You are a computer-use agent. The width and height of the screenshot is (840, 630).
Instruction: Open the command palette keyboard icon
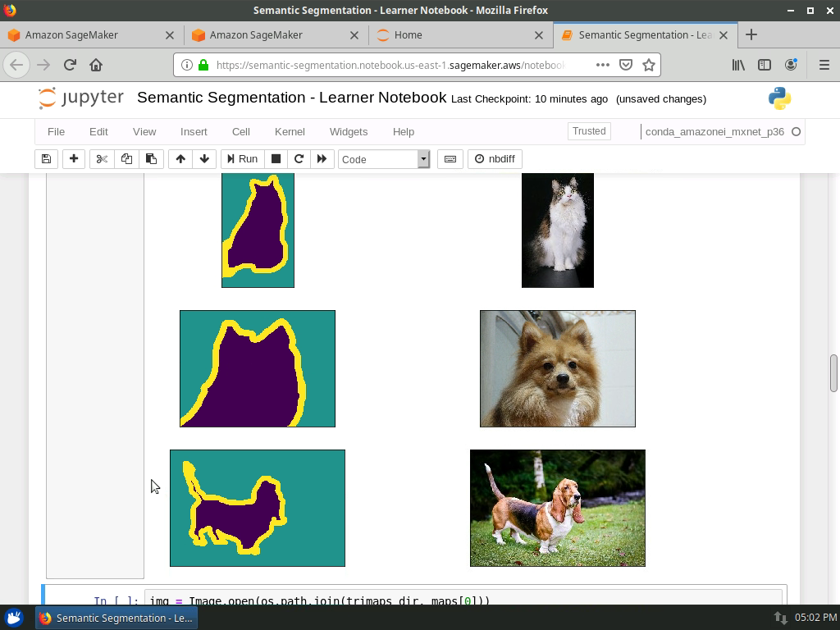click(450, 159)
